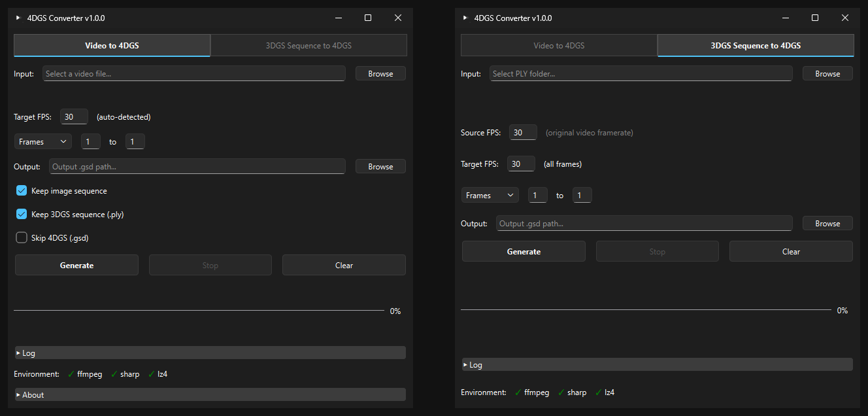Maximize the left 4DGS Converter window
Image resolution: width=868 pixels, height=416 pixels.
tap(368, 18)
